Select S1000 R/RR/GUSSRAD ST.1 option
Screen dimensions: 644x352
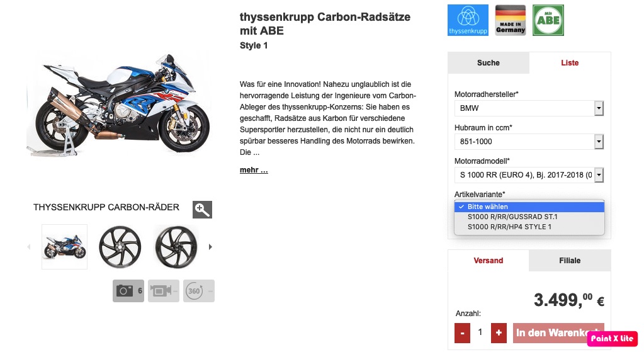529,217
